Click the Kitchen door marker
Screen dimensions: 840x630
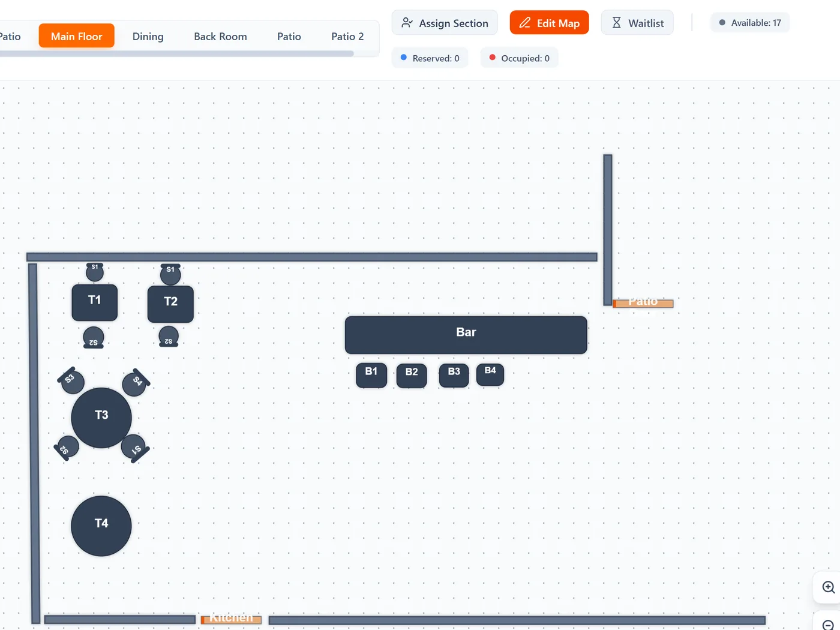231,620
